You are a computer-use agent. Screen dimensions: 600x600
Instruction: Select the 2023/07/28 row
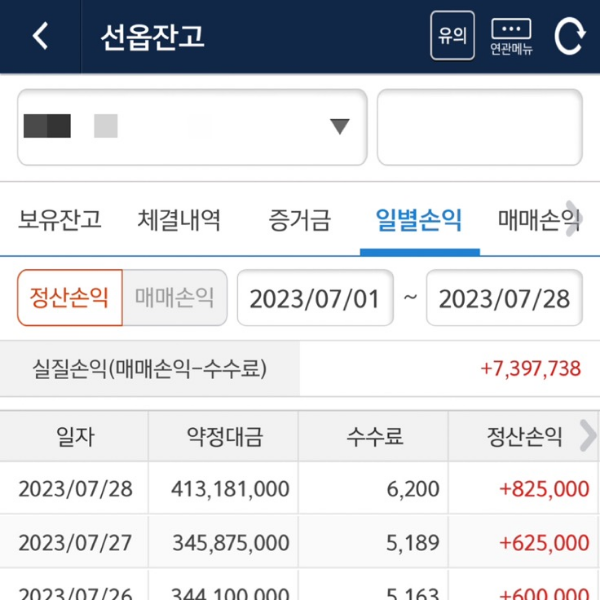coord(300,489)
